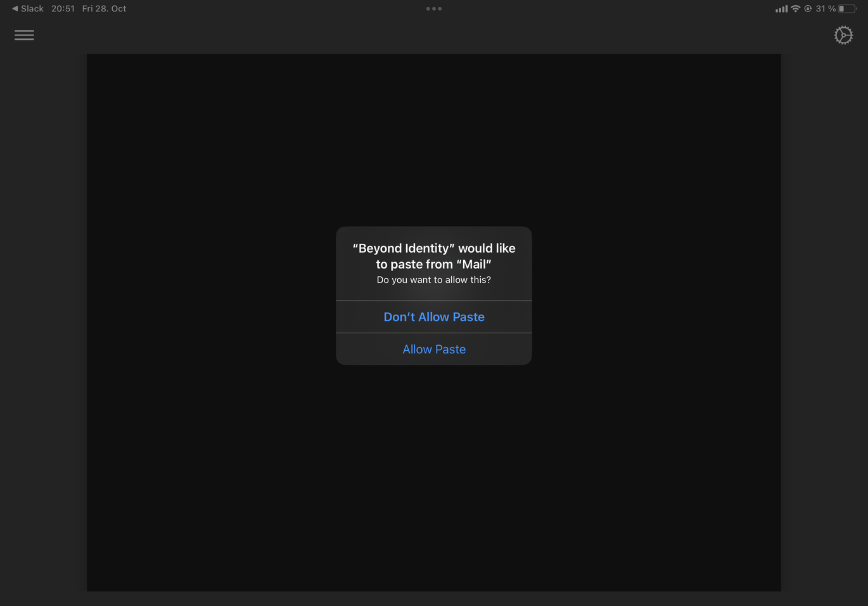Tap the battery icon in status bar

[847, 9]
